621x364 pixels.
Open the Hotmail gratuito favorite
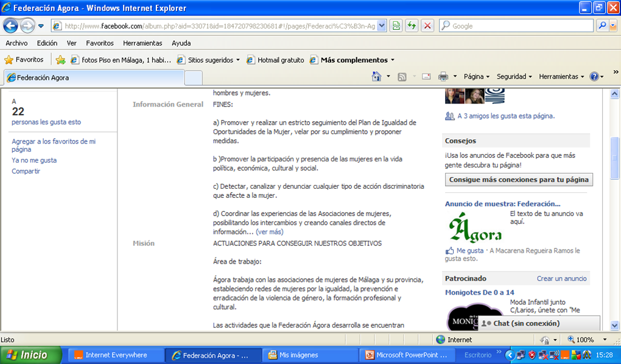click(275, 60)
